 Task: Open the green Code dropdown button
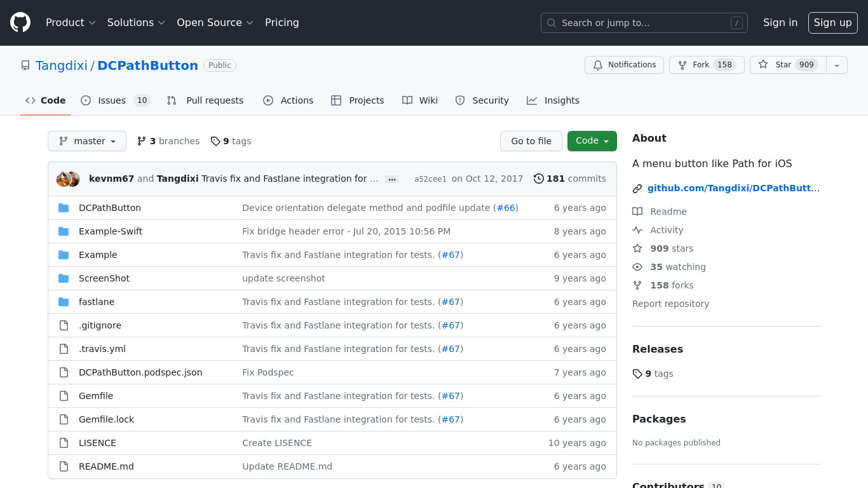point(592,141)
